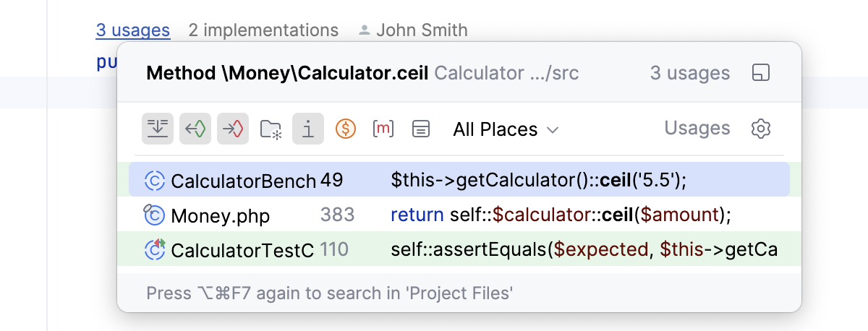Toggle the write access filter
The width and height of the screenshot is (868, 331).
coord(233,129)
